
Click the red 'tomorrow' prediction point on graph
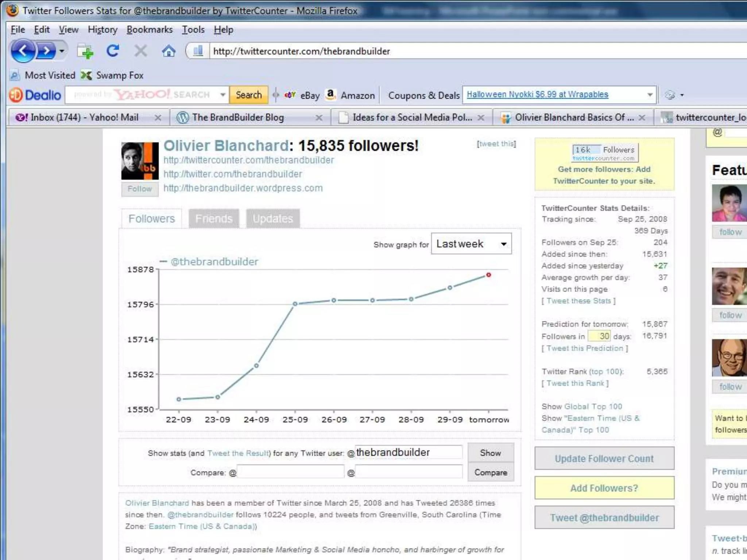(488, 275)
